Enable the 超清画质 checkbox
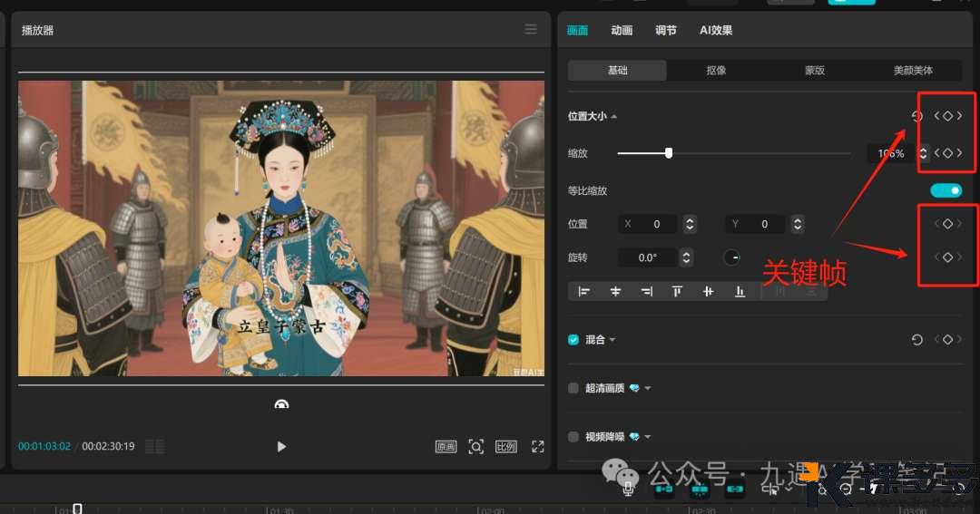Viewport: 980px width, 514px height. (573, 388)
